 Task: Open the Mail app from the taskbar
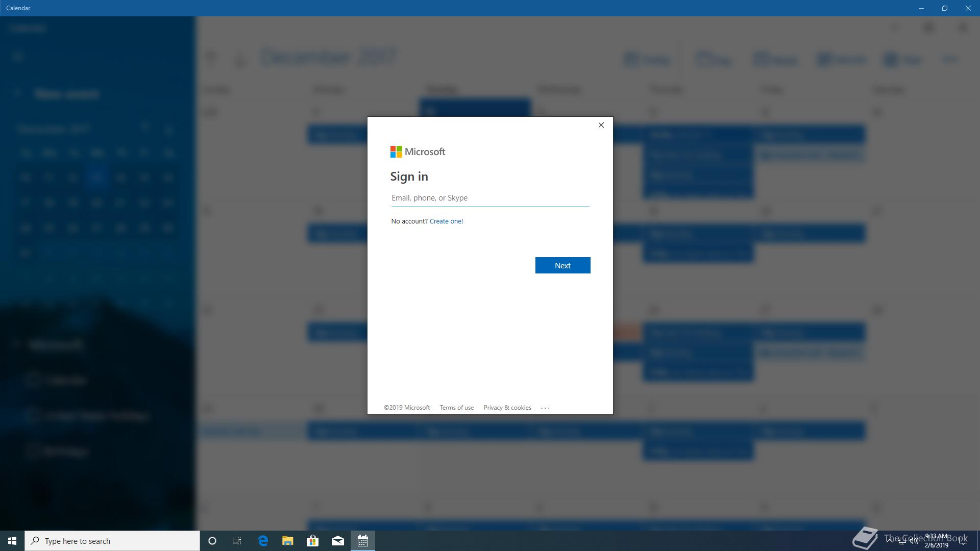click(338, 541)
